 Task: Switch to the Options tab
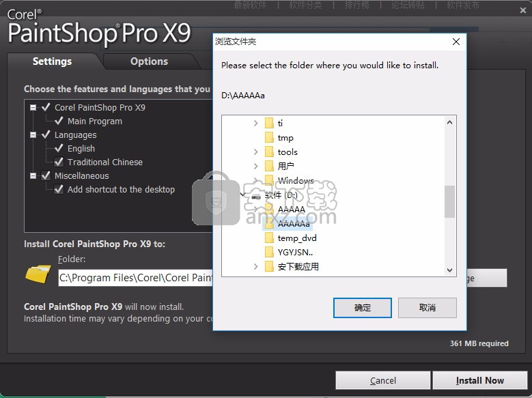[149, 61]
